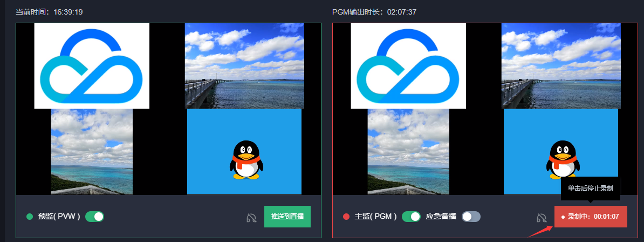The height and width of the screenshot is (242, 644).
Task: Click the 预监( PVW ) label
Action: tap(59, 217)
